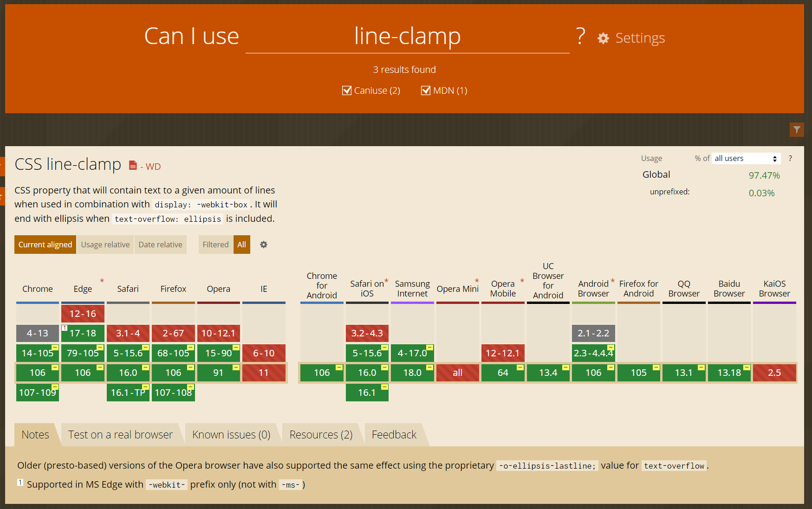812x509 pixels.
Task: Click Opera Mobile 12-12.1 cell
Action: [x=503, y=353]
